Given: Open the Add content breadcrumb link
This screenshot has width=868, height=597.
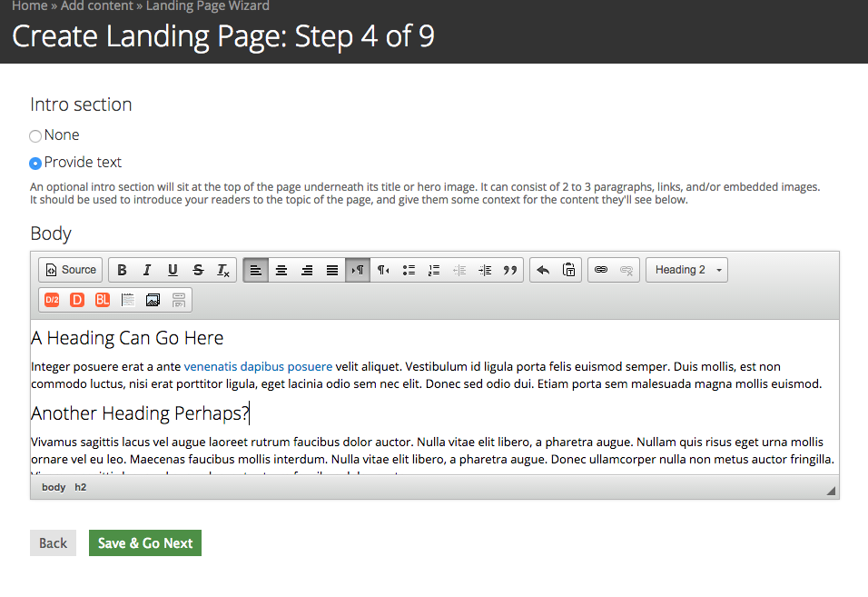Looking at the screenshot, I should 97,6.
